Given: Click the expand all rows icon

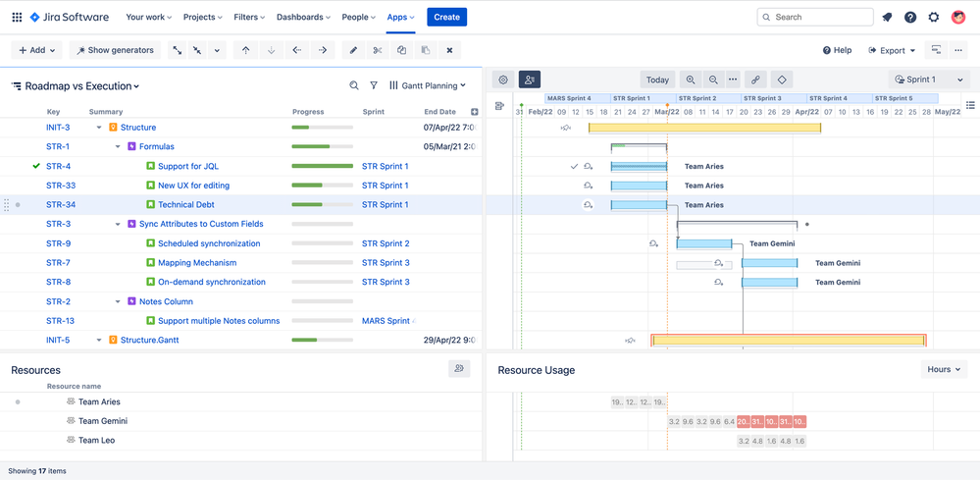Looking at the screenshot, I should (177, 50).
